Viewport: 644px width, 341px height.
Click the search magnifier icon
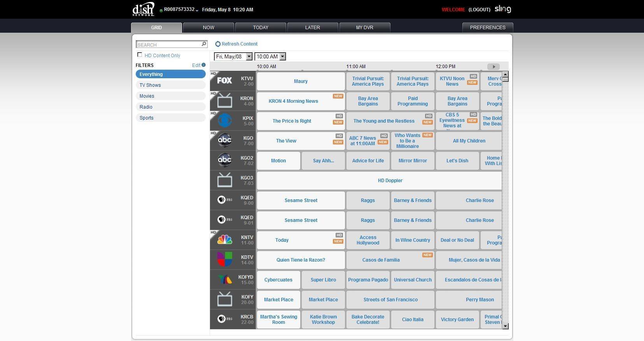(204, 44)
